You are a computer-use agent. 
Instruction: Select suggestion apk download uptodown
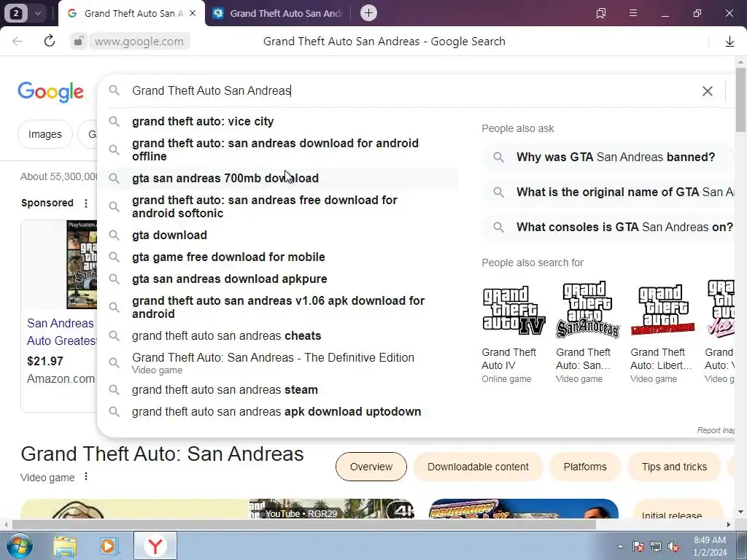click(278, 411)
